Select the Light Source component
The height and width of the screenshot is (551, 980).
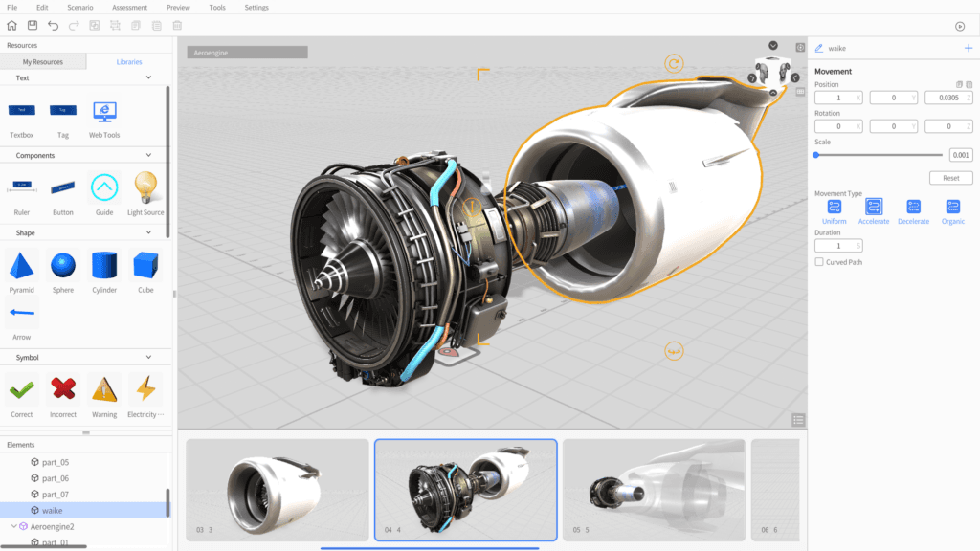[x=145, y=187]
